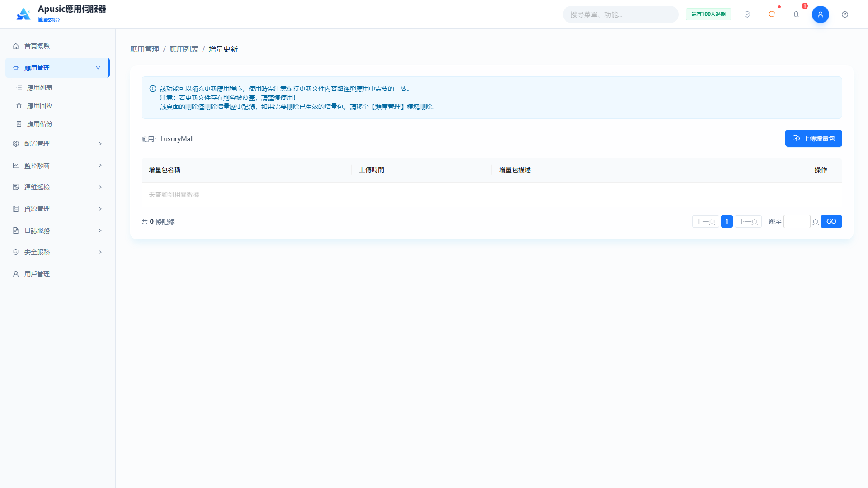The width and height of the screenshot is (868, 488).
Task: Collapse the 應用管理 menu chevron
Action: (x=98, y=68)
